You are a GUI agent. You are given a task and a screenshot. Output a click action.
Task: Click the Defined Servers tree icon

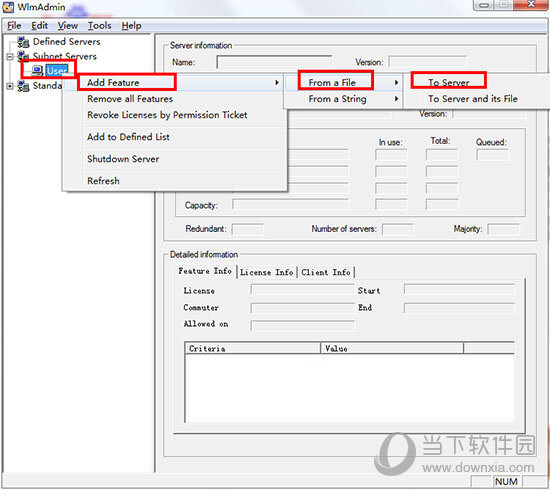(x=24, y=42)
